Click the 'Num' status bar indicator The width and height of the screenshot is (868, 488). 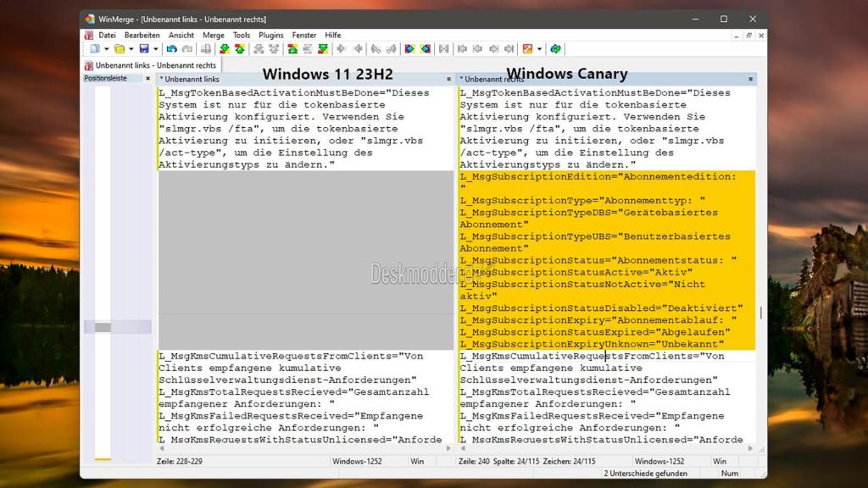point(730,473)
